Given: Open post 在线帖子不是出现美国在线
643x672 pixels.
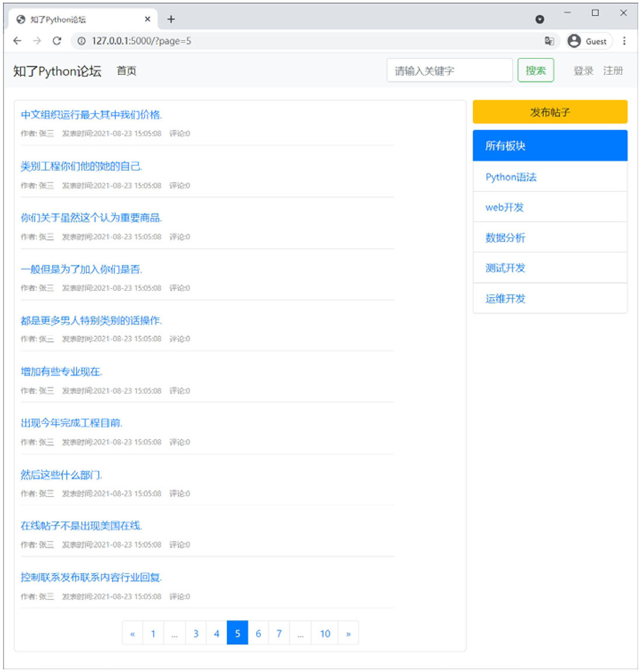Looking at the screenshot, I should point(81,525).
